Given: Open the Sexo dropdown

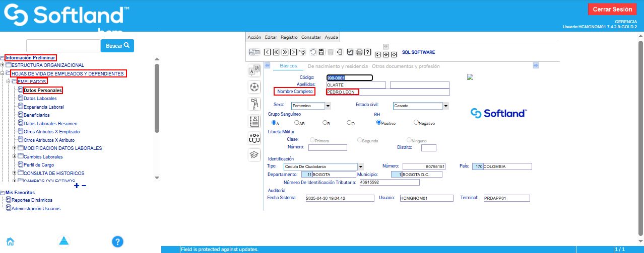Looking at the screenshot, I should point(328,106).
